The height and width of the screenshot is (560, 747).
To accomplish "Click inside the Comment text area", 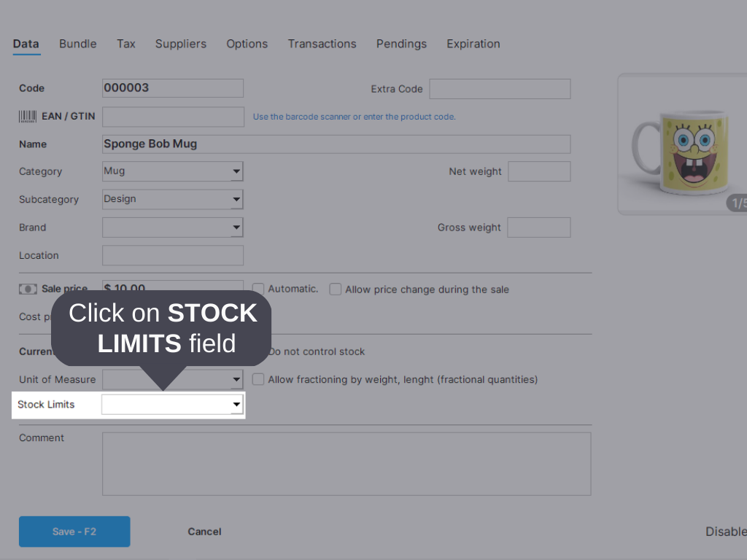I will pyautogui.click(x=347, y=463).
